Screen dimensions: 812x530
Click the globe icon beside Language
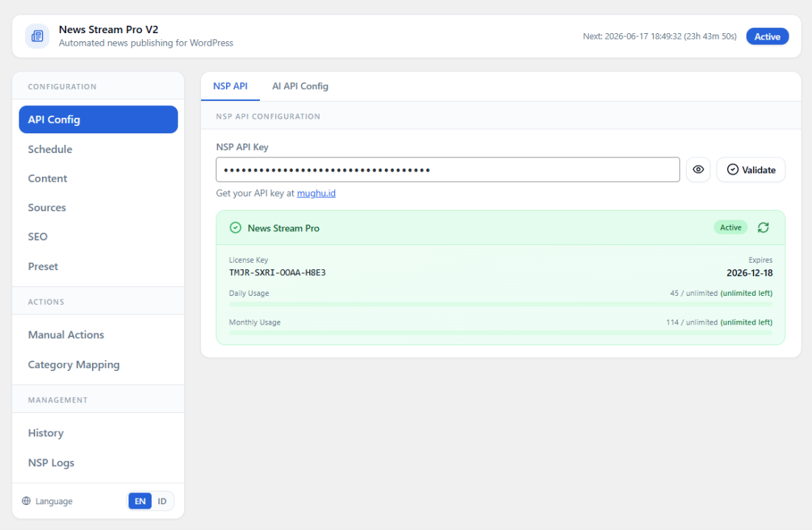27,501
